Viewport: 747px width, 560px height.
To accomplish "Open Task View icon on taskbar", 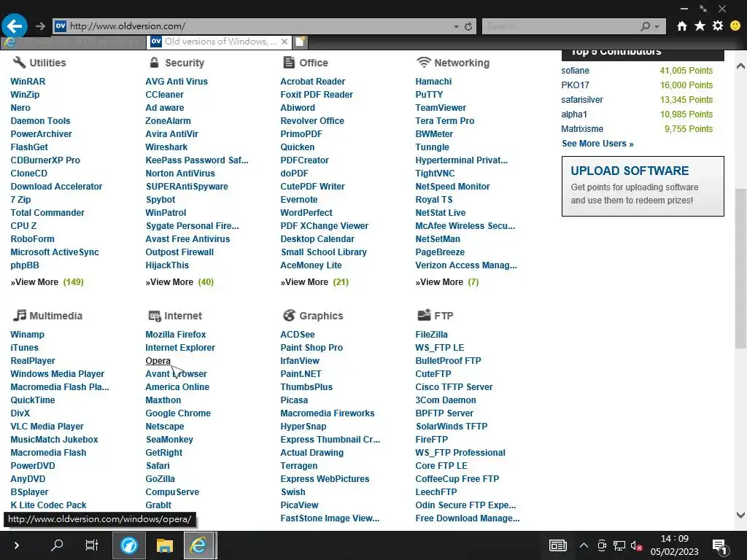I will pos(91,545).
